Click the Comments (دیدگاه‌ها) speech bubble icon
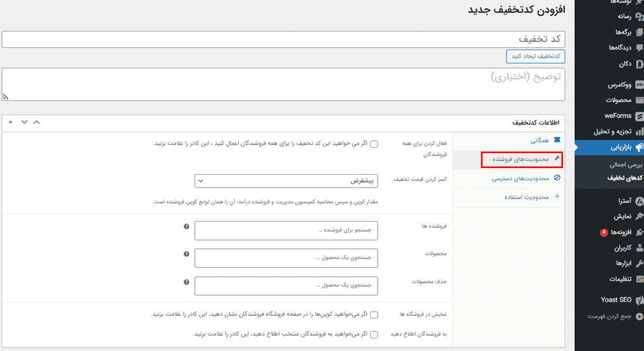Screen dimensions: 644x351 point(639,47)
